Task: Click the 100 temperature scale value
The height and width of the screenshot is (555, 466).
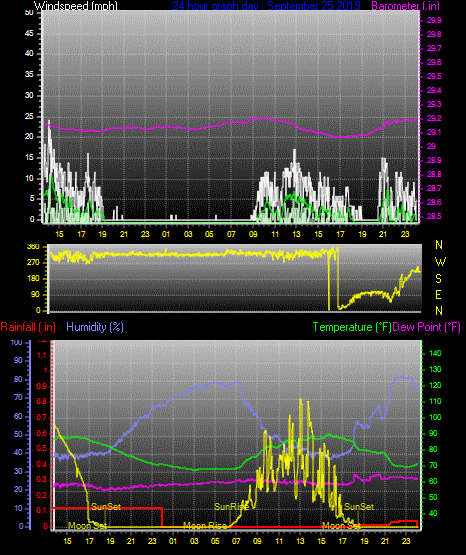Action: pyautogui.click(x=435, y=417)
